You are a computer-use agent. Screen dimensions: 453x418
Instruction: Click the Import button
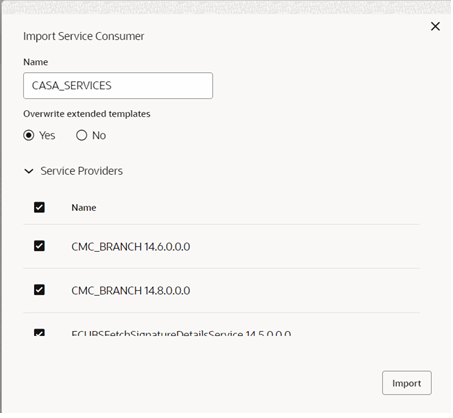(407, 383)
